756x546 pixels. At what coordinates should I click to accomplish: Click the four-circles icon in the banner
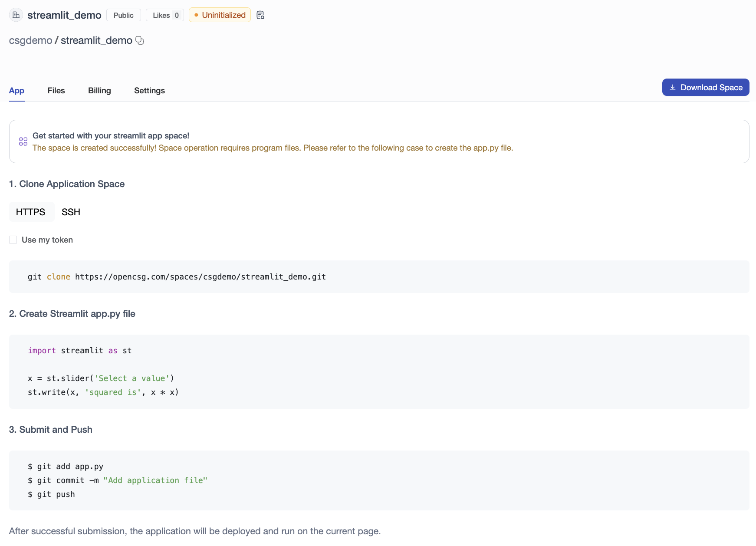click(x=23, y=141)
